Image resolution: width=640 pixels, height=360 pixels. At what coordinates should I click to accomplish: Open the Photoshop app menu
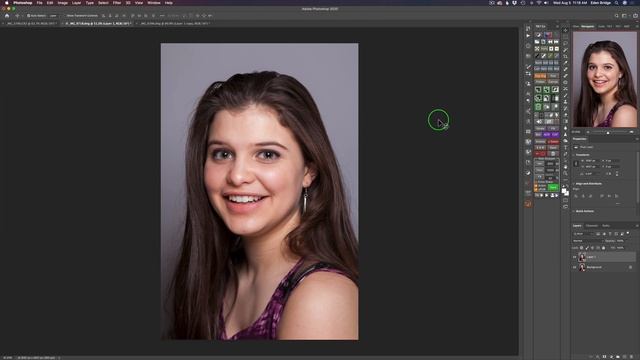[23, 3]
